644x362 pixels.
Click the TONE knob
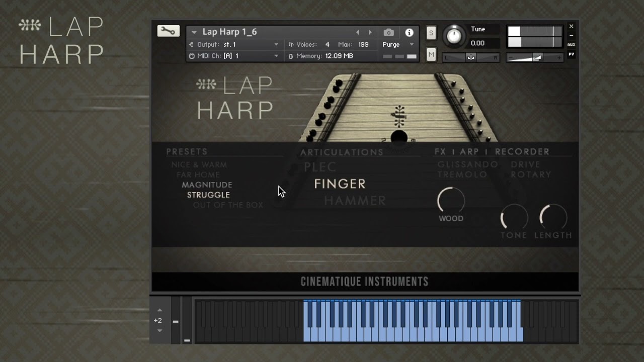pyautogui.click(x=514, y=217)
